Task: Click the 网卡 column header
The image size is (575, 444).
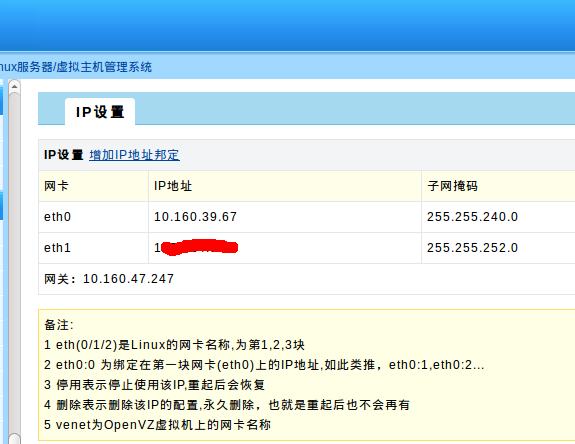Action: [x=94, y=186]
